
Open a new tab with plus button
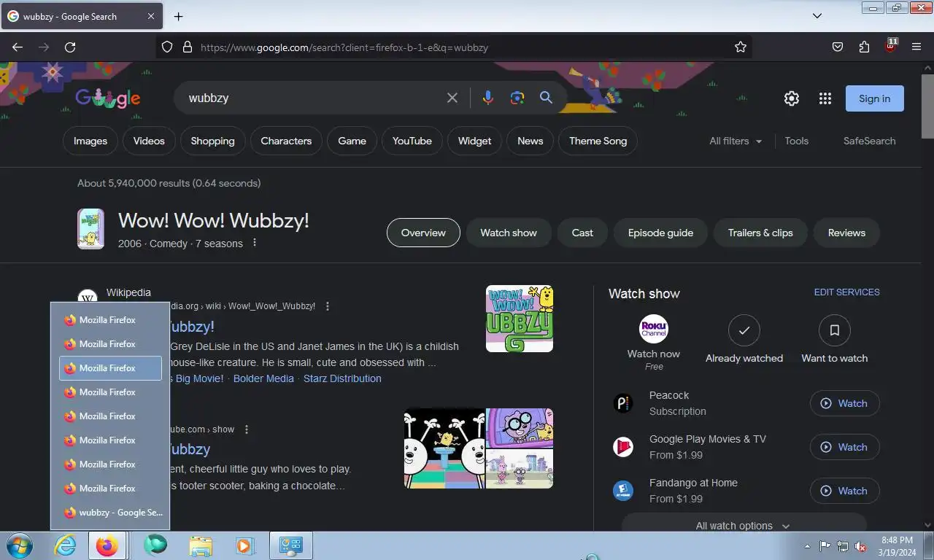click(178, 16)
